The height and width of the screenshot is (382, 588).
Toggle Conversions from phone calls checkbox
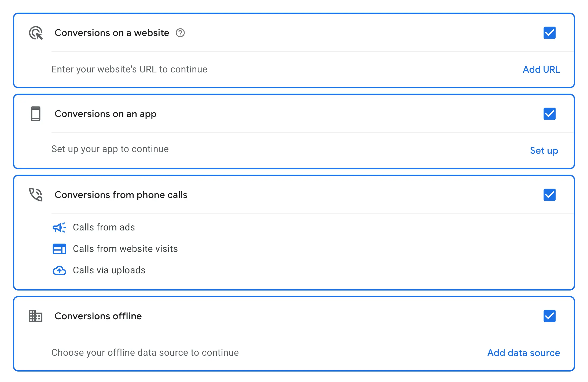(x=549, y=195)
